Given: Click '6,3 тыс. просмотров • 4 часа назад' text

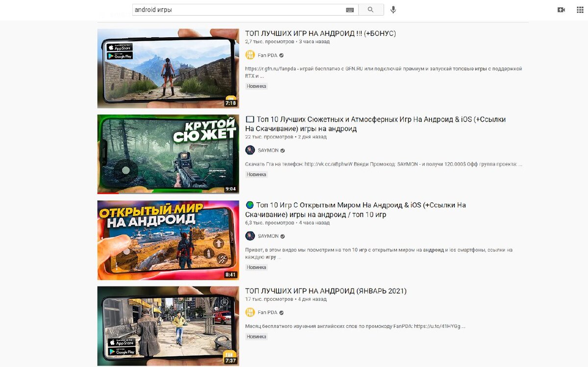Looking at the screenshot, I should click(287, 222).
